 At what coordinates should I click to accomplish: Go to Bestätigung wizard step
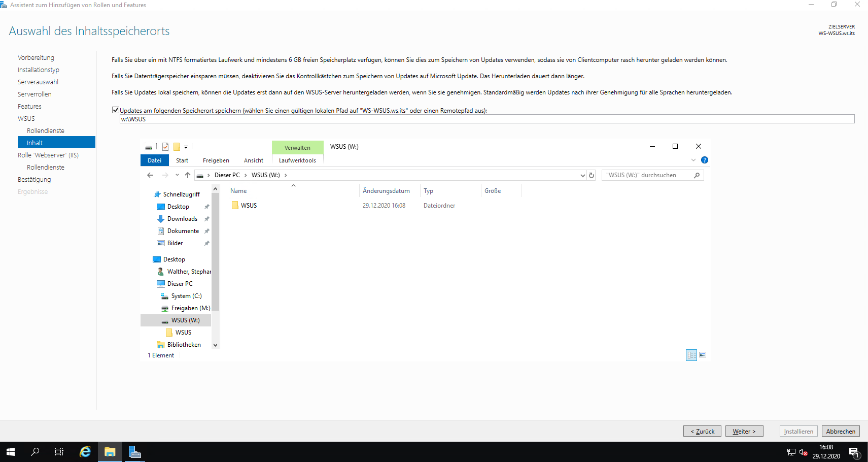click(34, 180)
